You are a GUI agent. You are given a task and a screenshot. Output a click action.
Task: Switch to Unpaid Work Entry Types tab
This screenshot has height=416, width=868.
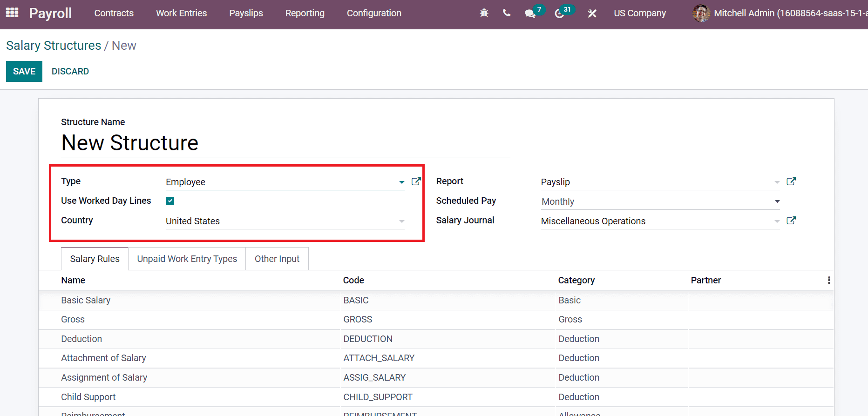pyautogui.click(x=187, y=259)
